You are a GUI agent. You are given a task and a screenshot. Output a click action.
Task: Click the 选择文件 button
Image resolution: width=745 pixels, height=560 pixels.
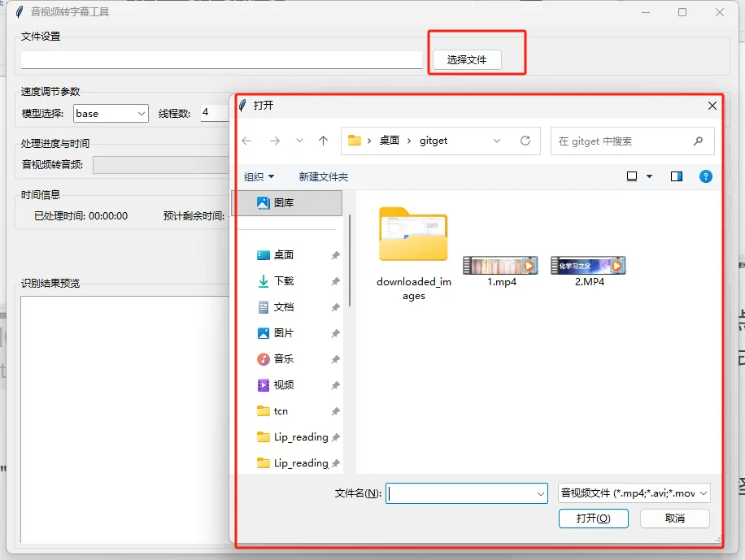[x=467, y=60]
